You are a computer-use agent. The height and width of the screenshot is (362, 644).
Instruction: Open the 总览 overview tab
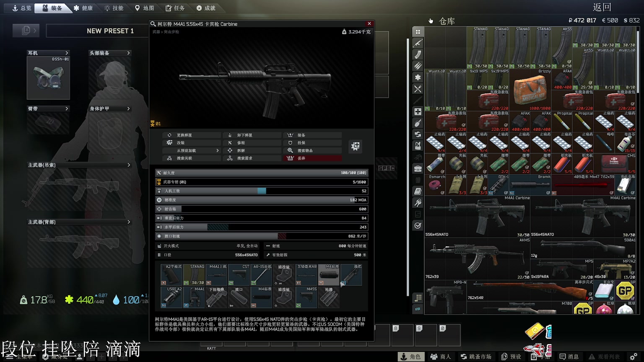tap(22, 8)
